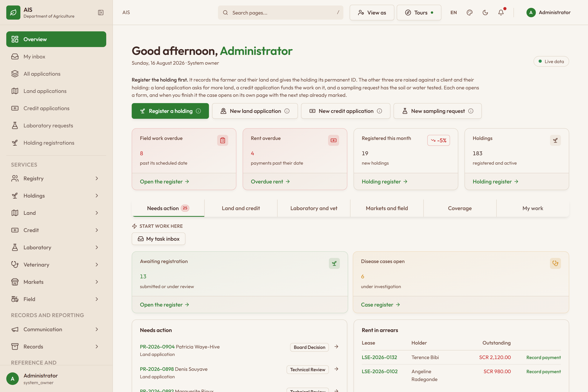
Task: Switch to Land and credit tab
Action: (241, 208)
